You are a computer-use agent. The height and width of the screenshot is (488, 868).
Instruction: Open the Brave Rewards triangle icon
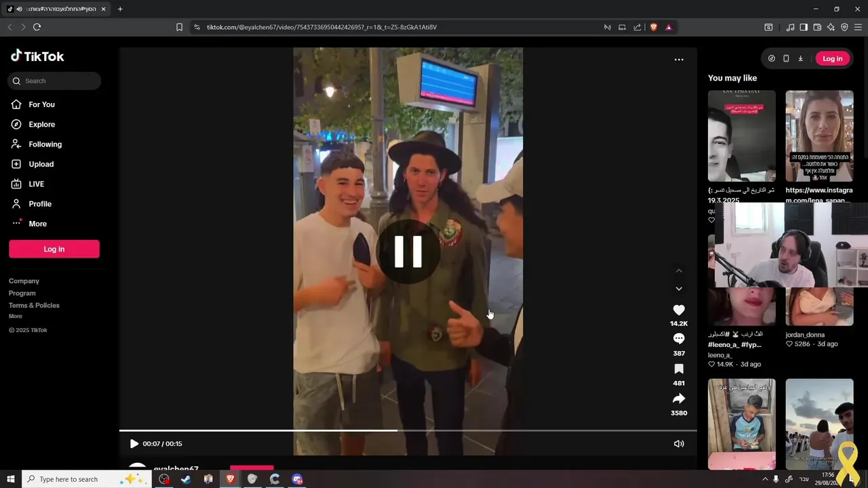pyautogui.click(x=669, y=27)
